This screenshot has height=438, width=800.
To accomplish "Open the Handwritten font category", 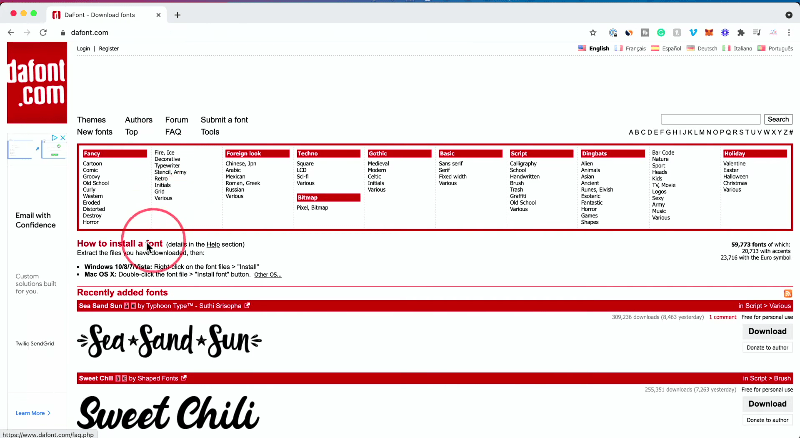I will [524, 177].
